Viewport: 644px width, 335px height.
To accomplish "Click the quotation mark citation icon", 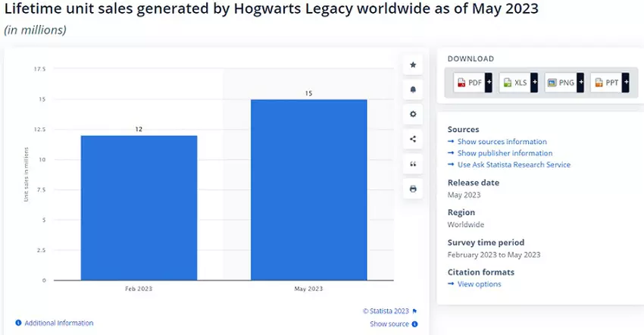I will click(413, 164).
